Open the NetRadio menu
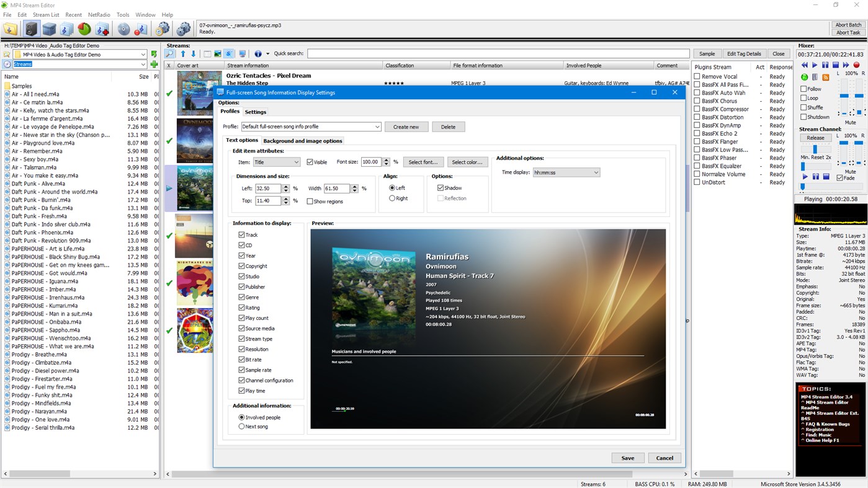The image size is (868, 488). coord(99,14)
